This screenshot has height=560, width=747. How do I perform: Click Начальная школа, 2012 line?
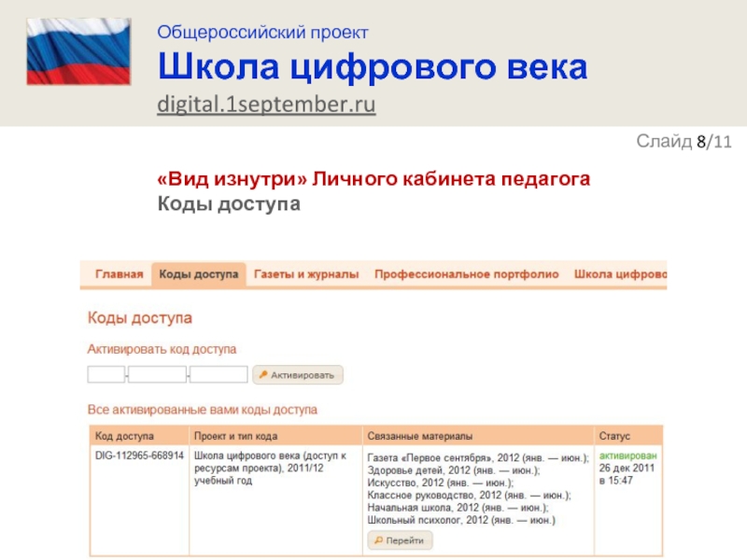coord(458,508)
